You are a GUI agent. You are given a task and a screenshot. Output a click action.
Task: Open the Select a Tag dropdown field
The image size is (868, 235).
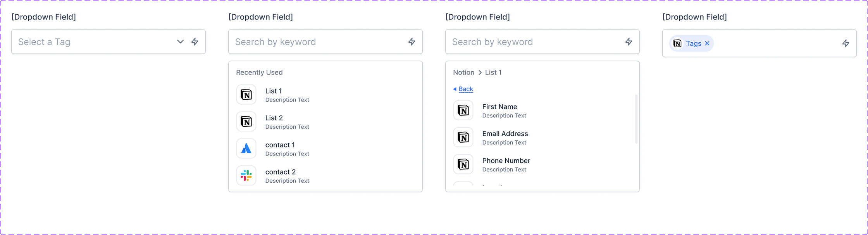[108, 41]
